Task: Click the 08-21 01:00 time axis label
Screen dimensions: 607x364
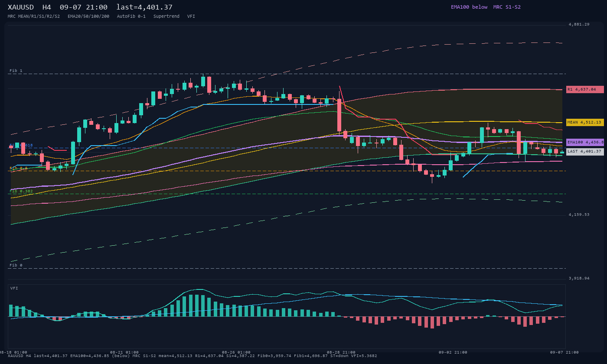Action: pos(124,352)
